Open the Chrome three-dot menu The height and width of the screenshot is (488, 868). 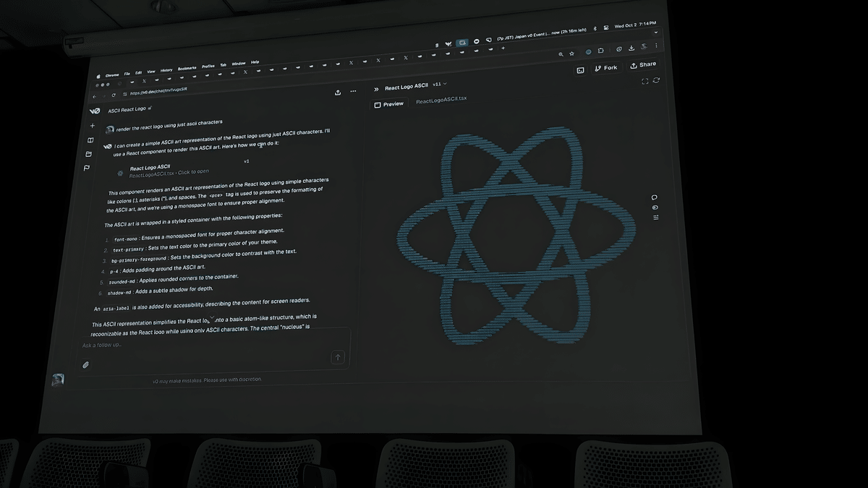click(657, 46)
